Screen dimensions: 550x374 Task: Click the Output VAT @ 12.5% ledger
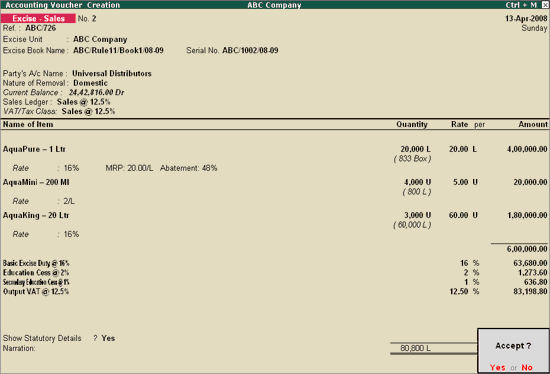tap(36, 292)
